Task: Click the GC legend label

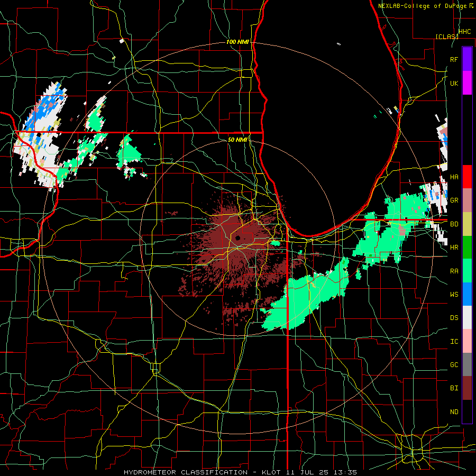Action: (x=454, y=365)
